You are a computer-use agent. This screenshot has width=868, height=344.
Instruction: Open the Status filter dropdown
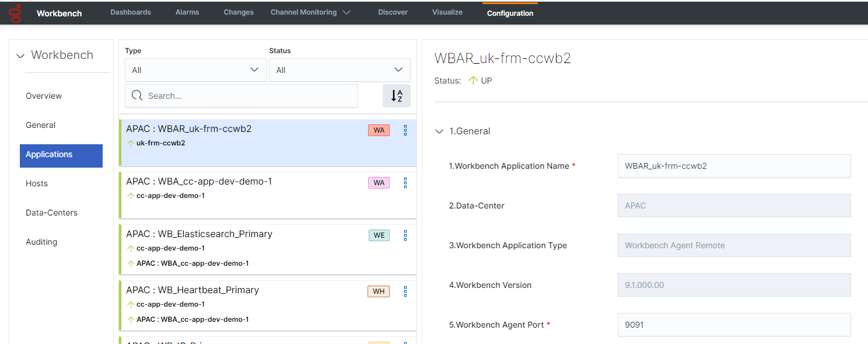[x=339, y=70]
